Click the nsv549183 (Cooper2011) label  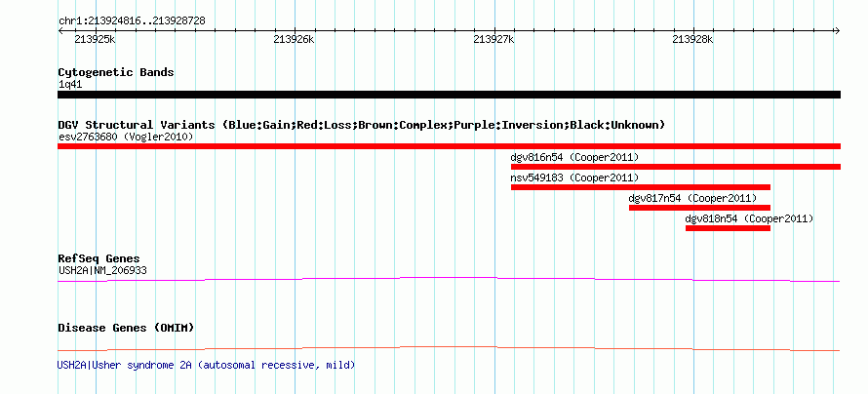tap(574, 177)
